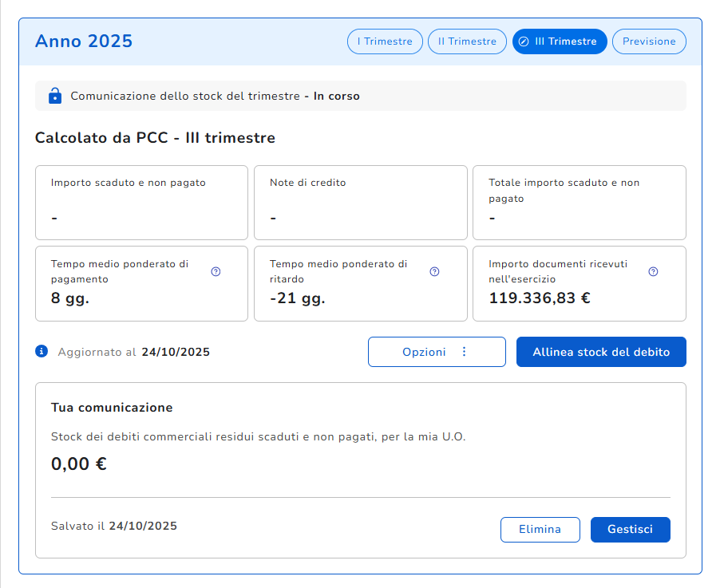Select the Importo scaduto e non pagato card
720x588 pixels.
[x=141, y=203]
